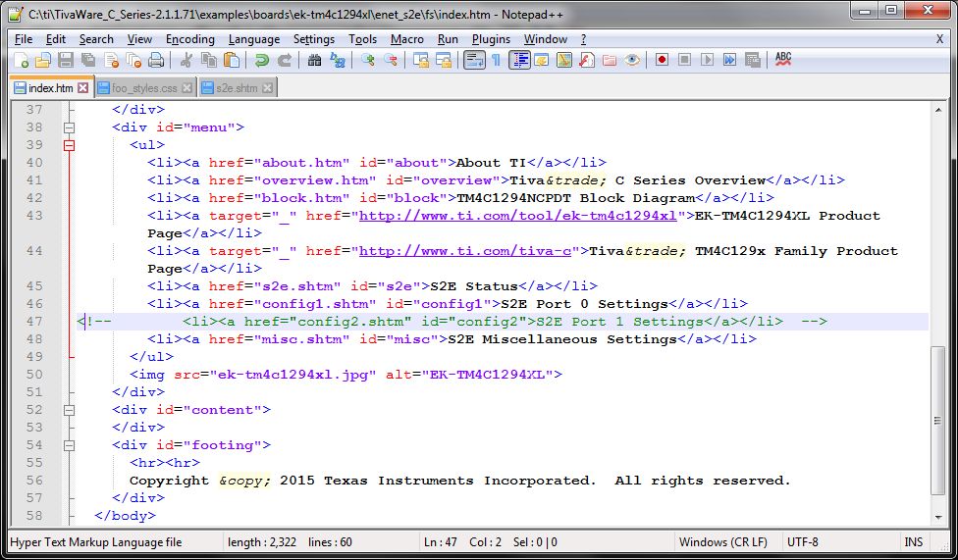Toggle the Indent Guide toolbar button

click(x=519, y=60)
